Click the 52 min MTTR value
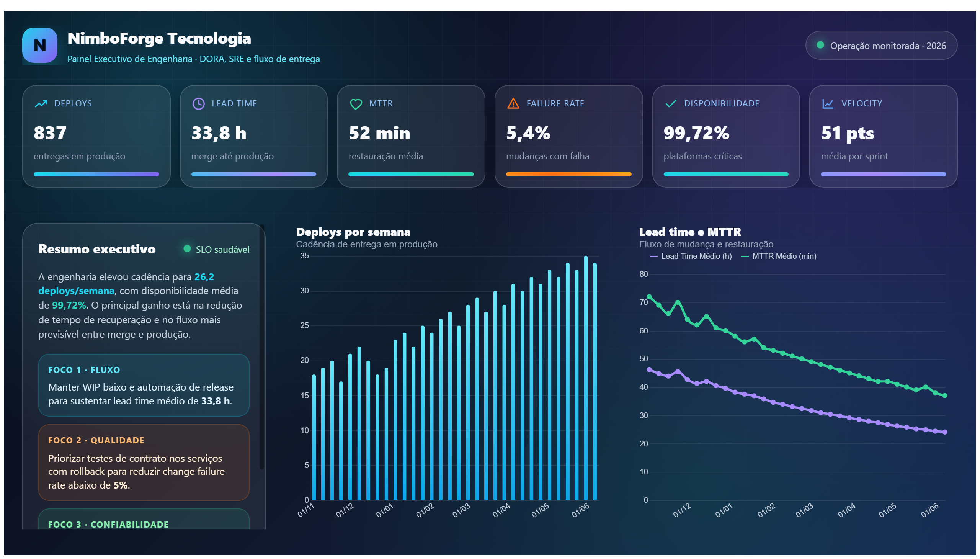 pos(380,133)
